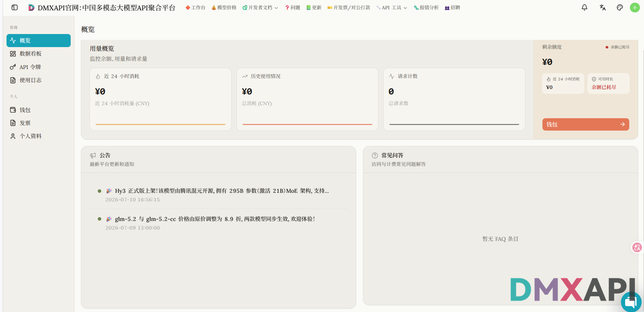Open 数据看板 in the sidebar

38,54
